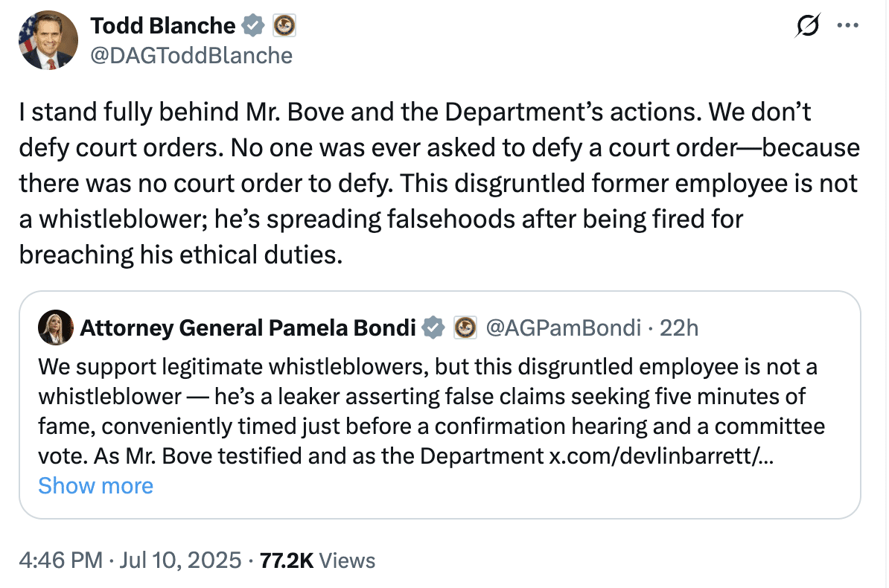Open Todd Blanche's profile picture
The width and height of the screenshot is (889, 588).
48,40
